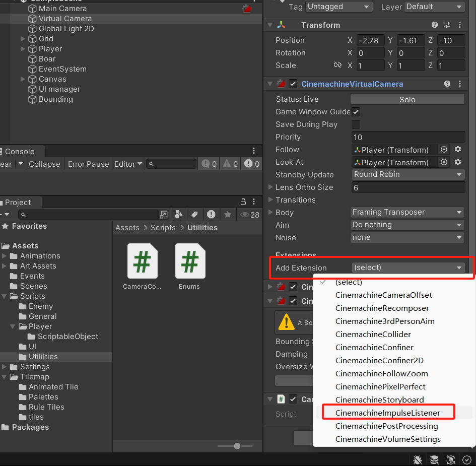Viewport: 476px width, 466px height.
Task: Click Transform preset settings icon
Action: pos(447,25)
